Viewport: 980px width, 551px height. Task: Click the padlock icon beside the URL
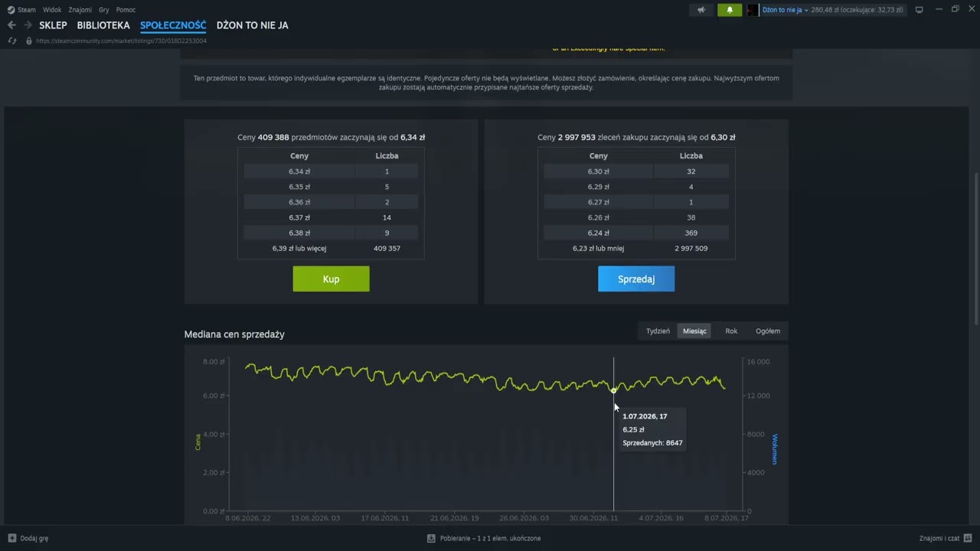pos(29,41)
